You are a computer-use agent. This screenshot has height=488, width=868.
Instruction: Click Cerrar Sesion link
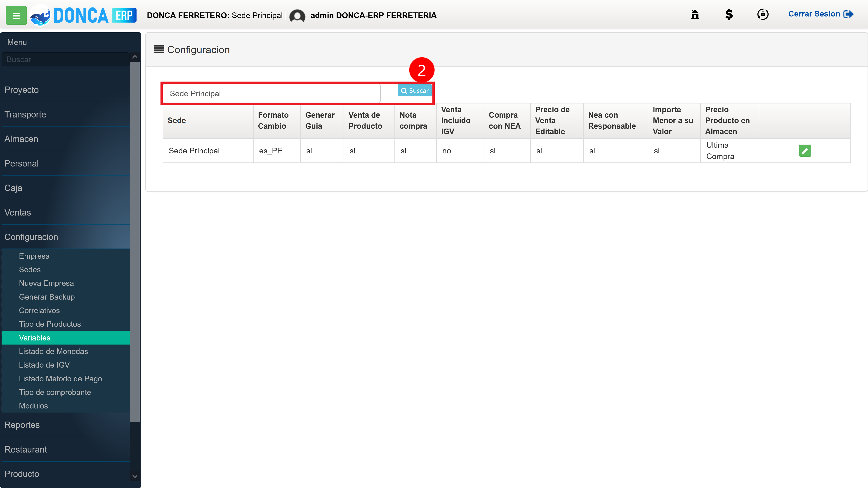click(821, 14)
